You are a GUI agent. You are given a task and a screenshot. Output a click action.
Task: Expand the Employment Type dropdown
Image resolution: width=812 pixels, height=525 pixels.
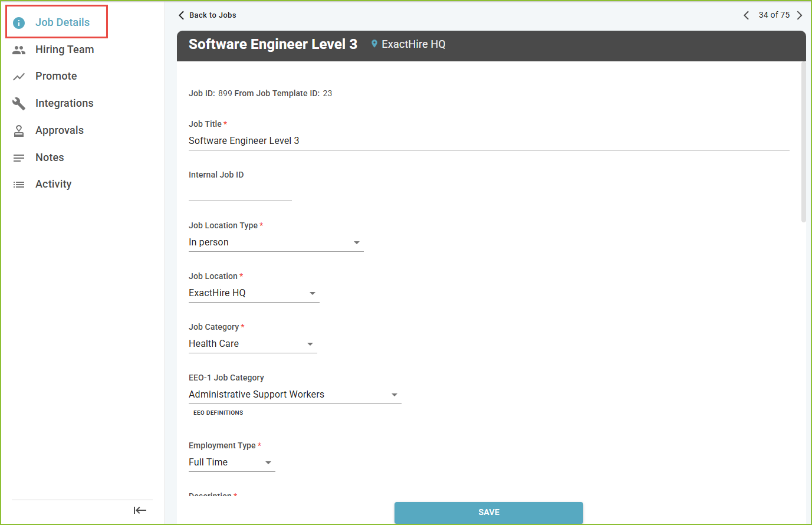(232, 462)
